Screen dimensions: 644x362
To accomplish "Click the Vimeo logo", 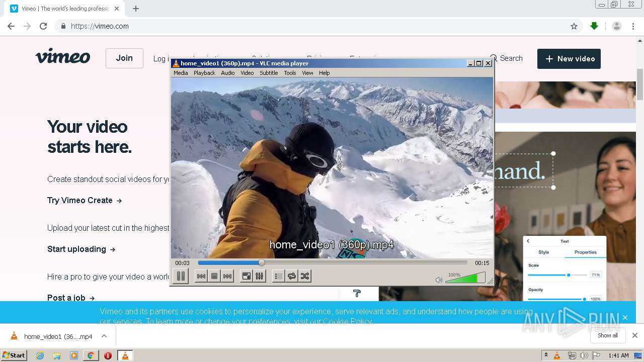I will pyautogui.click(x=63, y=56).
